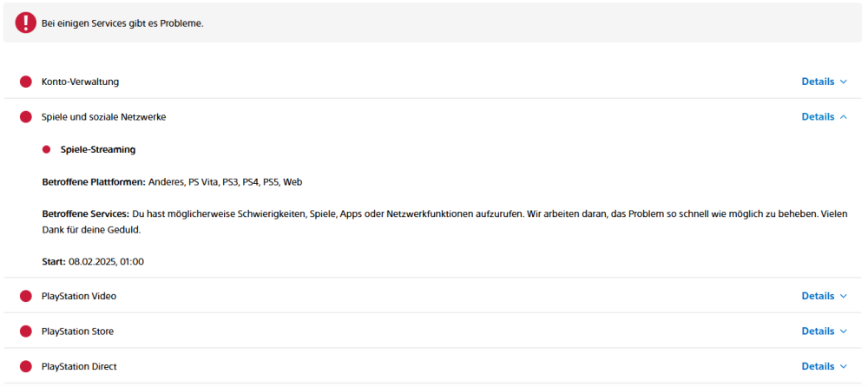Click PlayStation Video red status dot
This screenshot has width=868, height=387.
click(26, 296)
